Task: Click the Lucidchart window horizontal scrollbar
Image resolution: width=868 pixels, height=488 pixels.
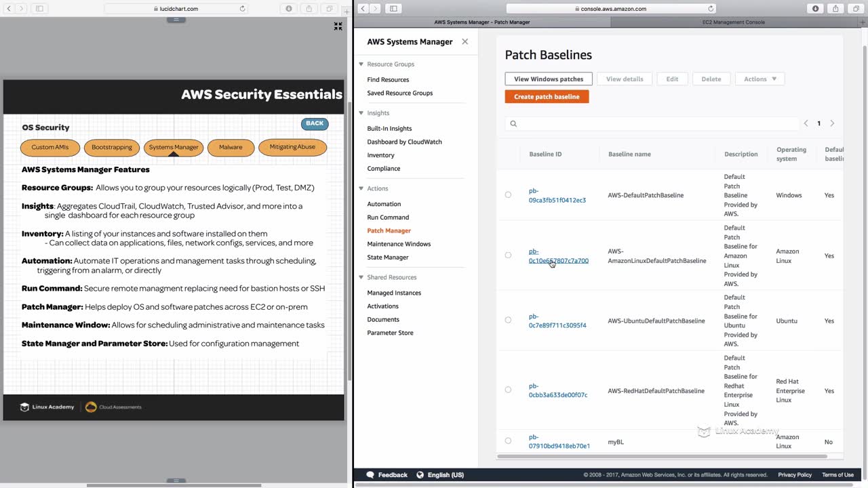Action: 174,485
